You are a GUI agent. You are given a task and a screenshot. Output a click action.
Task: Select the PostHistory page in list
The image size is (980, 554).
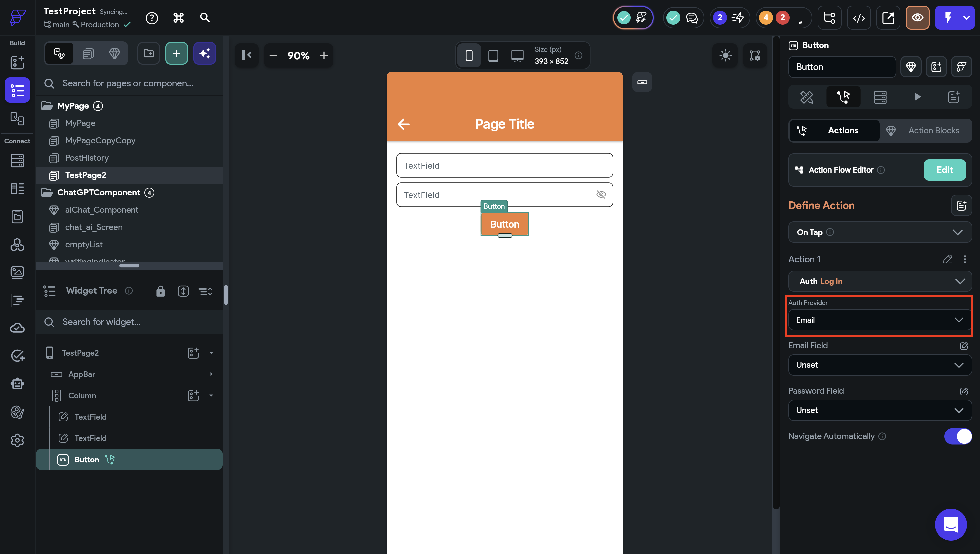[x=87, y=158]
